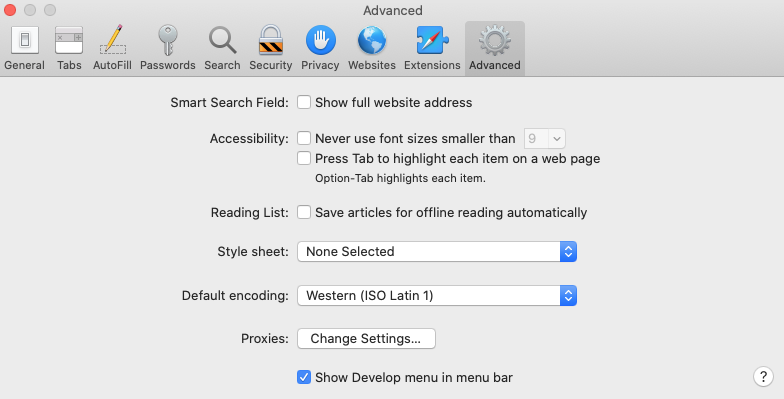The height and width of the screenshot is (399, 784).
Task: Switch to the Tabs preferences icon
Action: (69, 48)
